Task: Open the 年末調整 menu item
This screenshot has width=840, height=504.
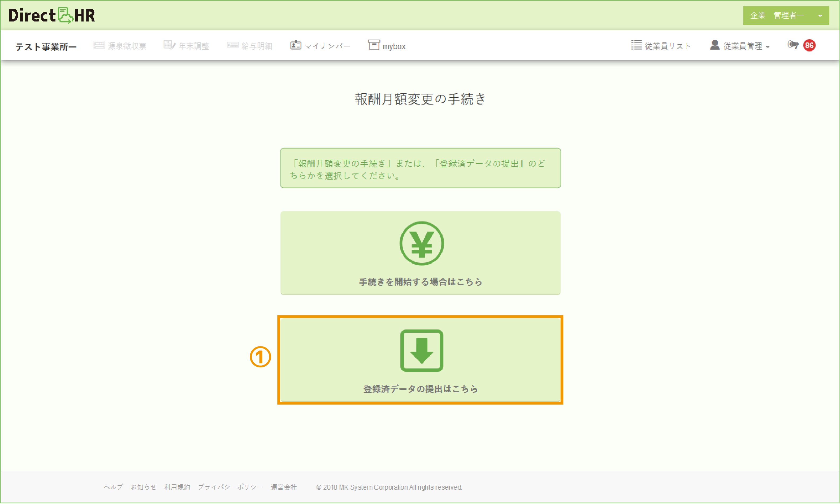Action: tap(186, 46)
